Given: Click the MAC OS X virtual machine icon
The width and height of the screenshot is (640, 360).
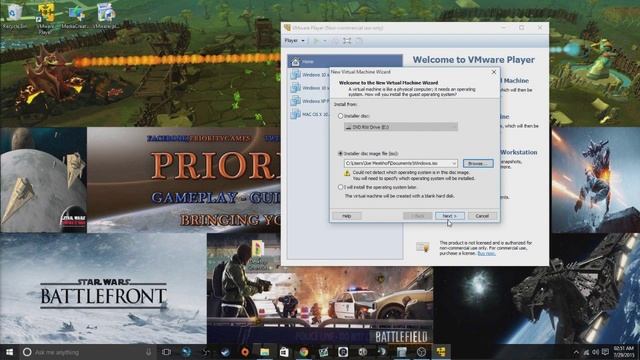Looking at the screenshot, I should [295, 114].
